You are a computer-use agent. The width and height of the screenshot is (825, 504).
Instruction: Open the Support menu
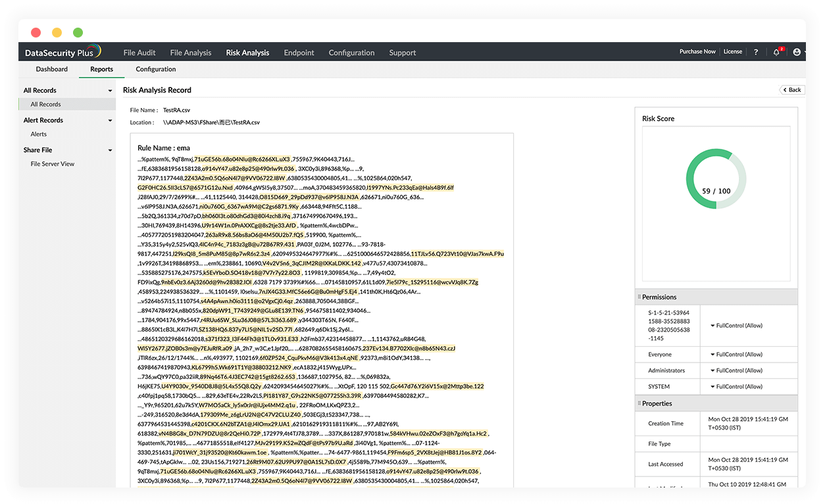point(402,53)
